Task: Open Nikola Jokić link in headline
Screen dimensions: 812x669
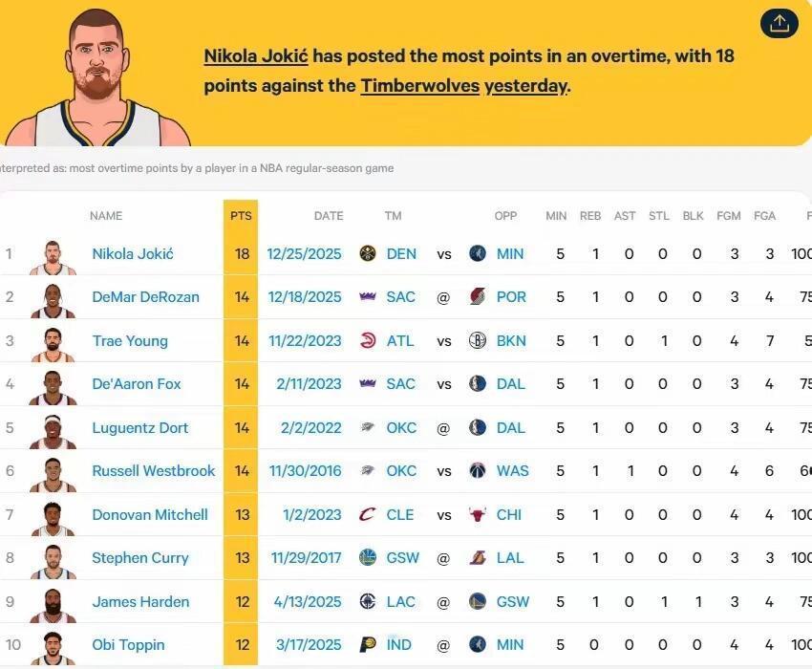Action: 256,56
